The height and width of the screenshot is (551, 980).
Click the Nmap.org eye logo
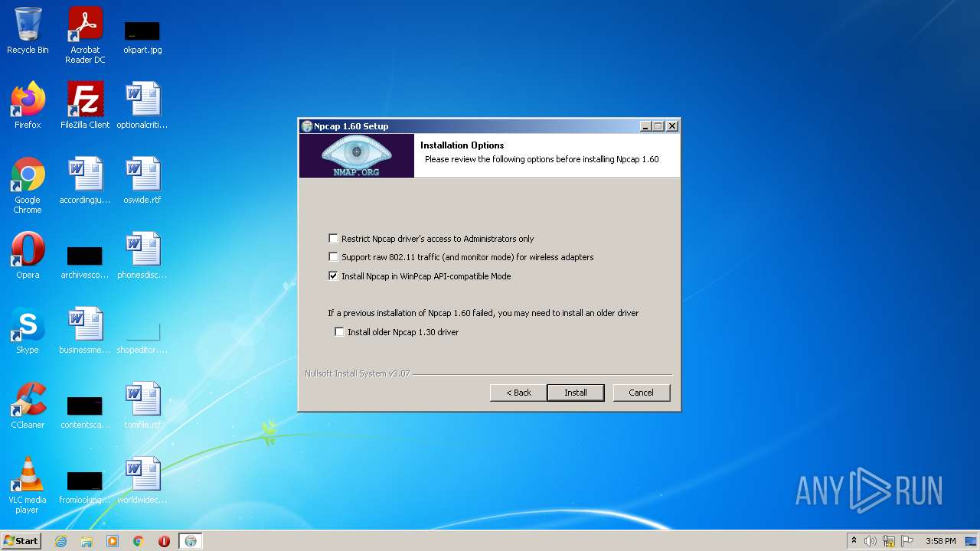pos(357,156)
